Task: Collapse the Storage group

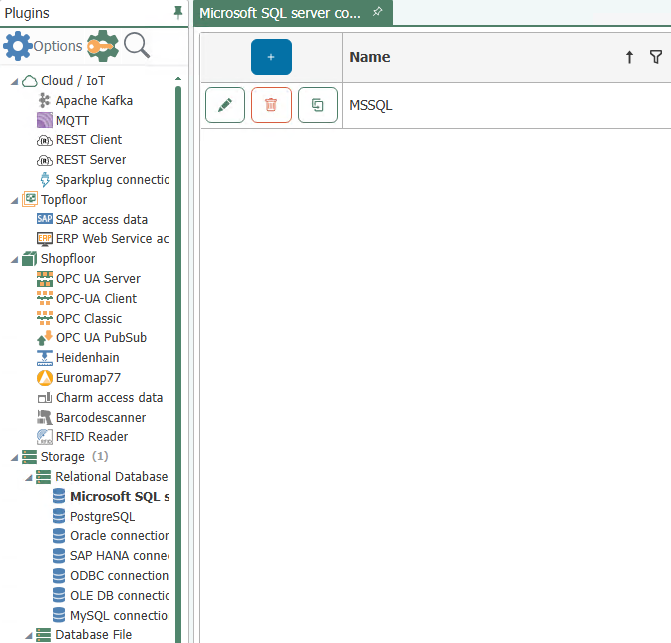Action: (x=15, y=458)
